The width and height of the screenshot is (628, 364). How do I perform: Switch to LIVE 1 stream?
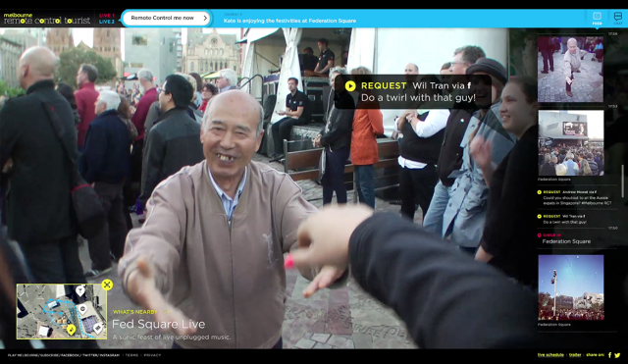pos(107,16)
